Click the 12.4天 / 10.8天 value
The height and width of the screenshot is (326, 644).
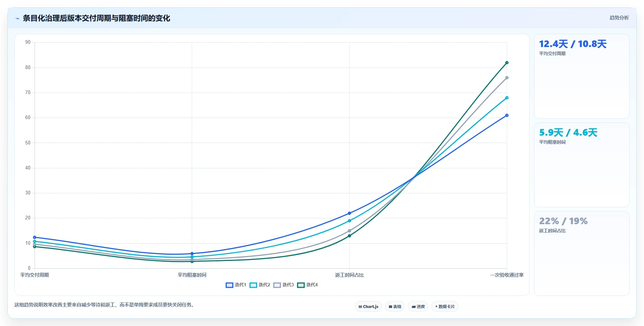[573, 44]
